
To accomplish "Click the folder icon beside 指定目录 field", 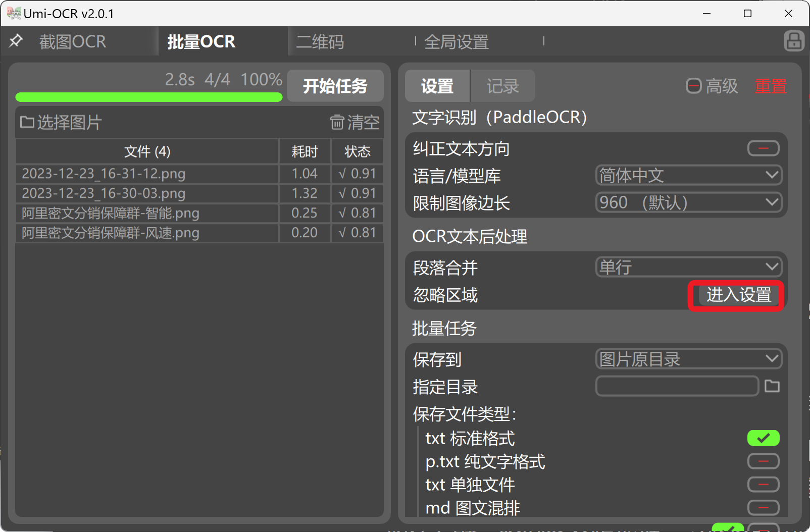I will [x=772, y=386].
